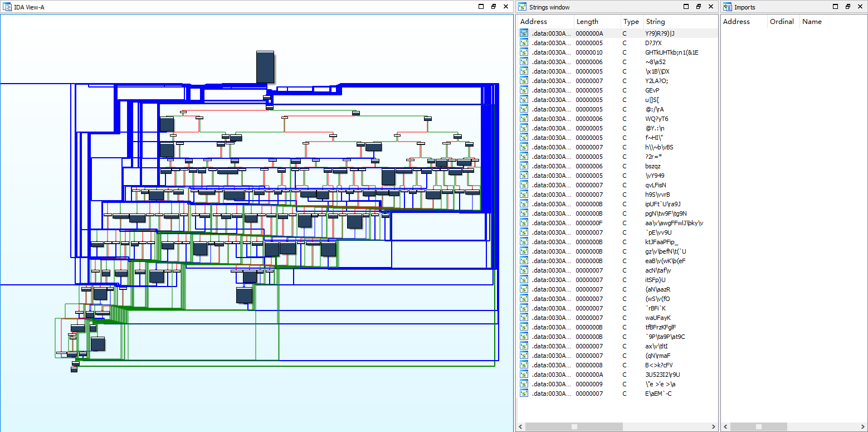
Task: Click the string icon beside bszqz
Action: click(524, 166)
